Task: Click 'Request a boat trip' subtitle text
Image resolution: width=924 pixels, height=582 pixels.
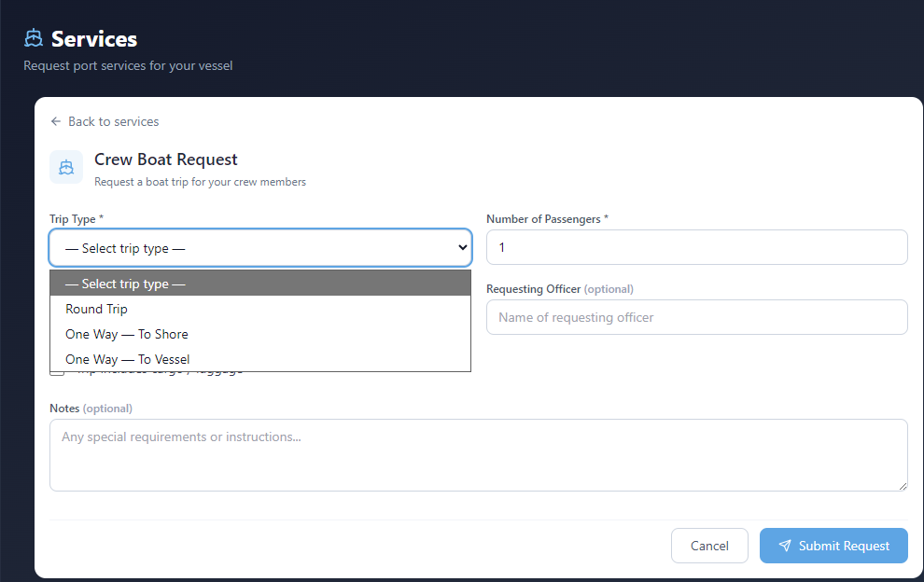Action: click(200, 182)
